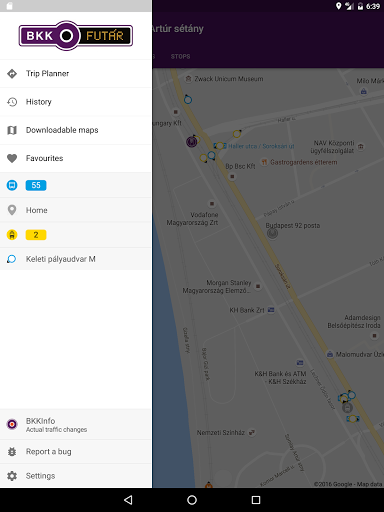
Task: Switch to the STOPS tab
Action: tap(180, 56)
